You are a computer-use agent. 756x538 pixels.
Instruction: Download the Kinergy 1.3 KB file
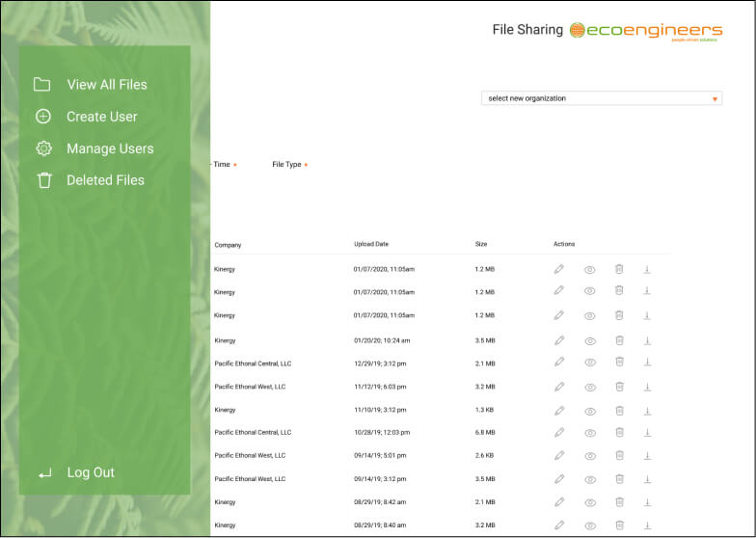point(648,411)
